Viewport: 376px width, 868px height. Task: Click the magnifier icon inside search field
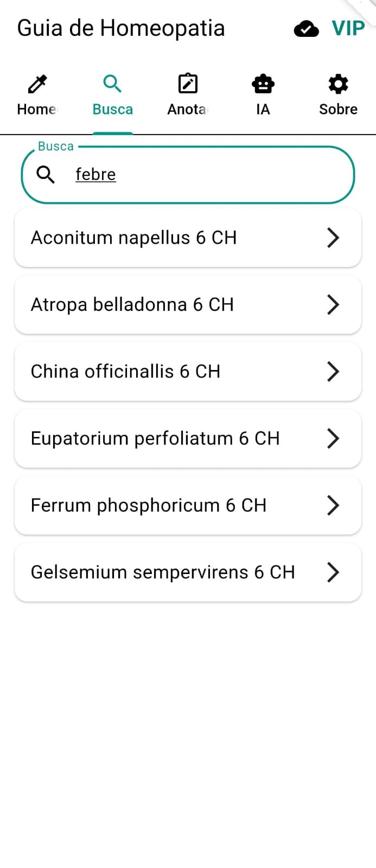click(x=46, y=175)
